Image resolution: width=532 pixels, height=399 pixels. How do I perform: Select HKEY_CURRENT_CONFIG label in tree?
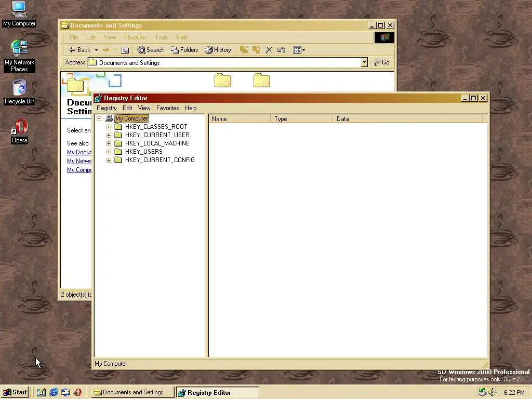[160, 160]
